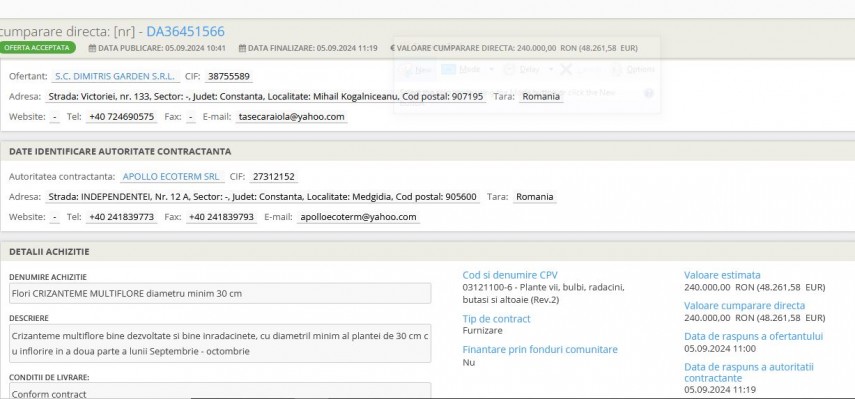Click the Conform contract delivery conditions field
The width and height of the screenshot is (855, 399).
(x=220, y=391)
